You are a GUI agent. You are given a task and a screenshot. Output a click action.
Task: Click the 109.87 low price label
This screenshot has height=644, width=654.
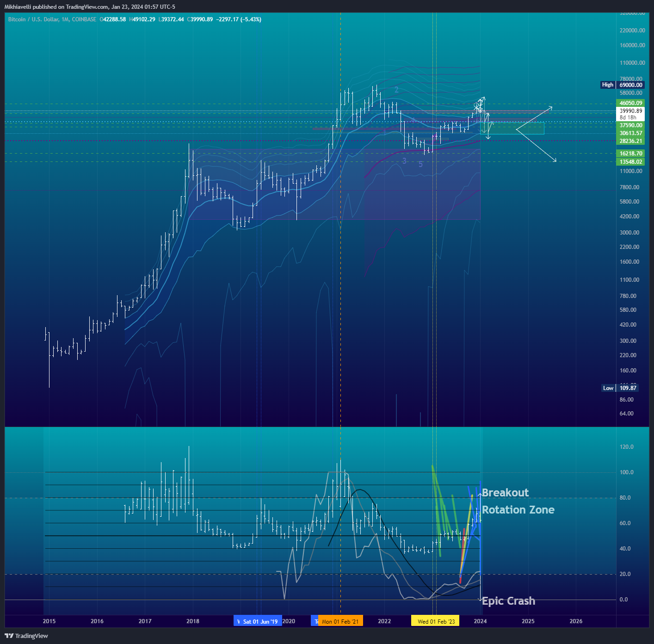point(628,388)
